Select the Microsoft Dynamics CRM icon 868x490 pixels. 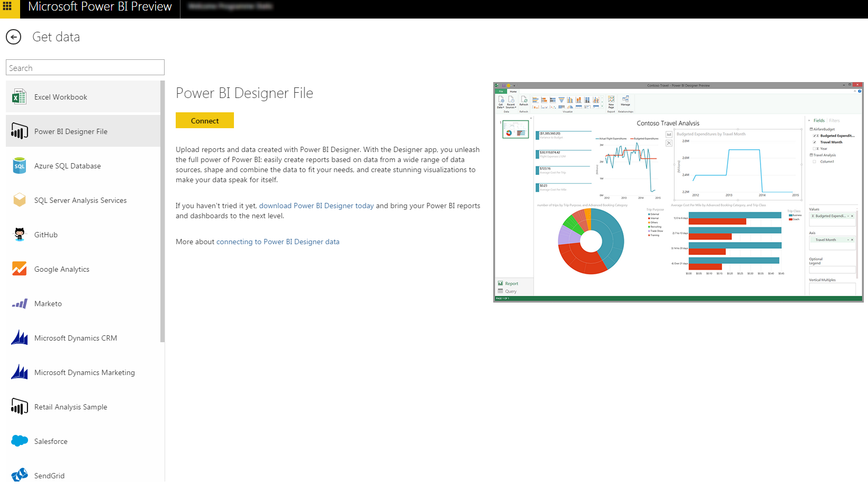pos(20,337)
